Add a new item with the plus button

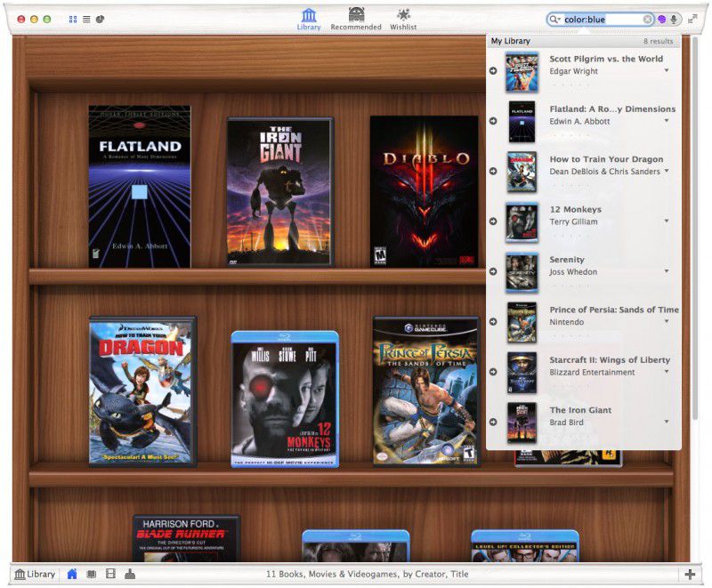[690, 575]
